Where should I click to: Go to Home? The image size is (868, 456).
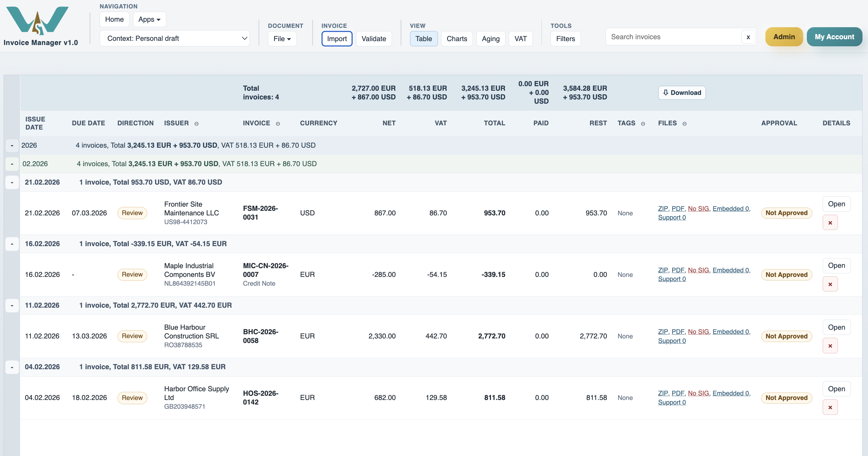pyautogui.click(x=114, y=19)
